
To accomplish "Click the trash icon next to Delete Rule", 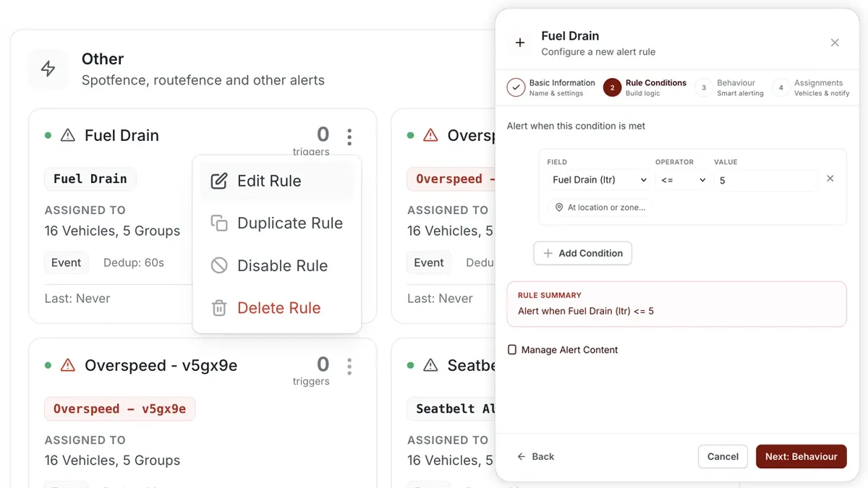I will [x=219, y=308].
